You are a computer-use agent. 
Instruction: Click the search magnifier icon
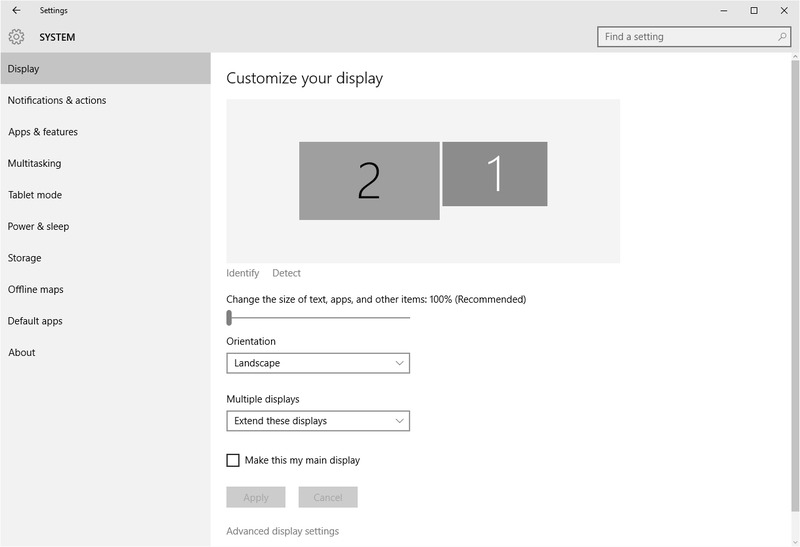point(782,37)
